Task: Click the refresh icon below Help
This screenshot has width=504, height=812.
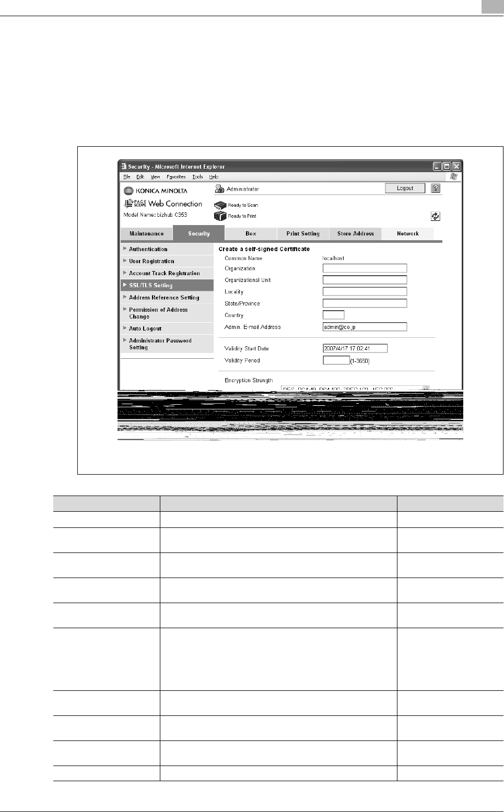Action: coord(436,216)
